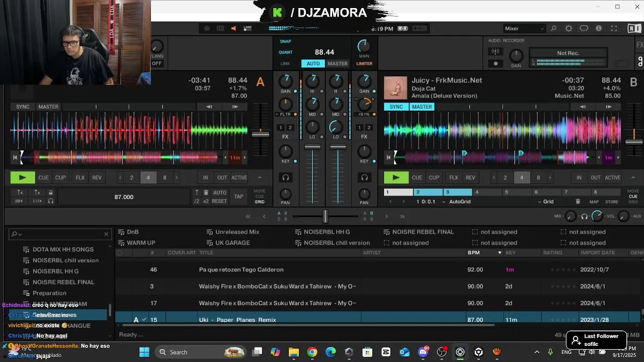This screenshot has height=362, width=644.
Task: Enable FLX flux mode on deck A
Action: pos(80,177)
